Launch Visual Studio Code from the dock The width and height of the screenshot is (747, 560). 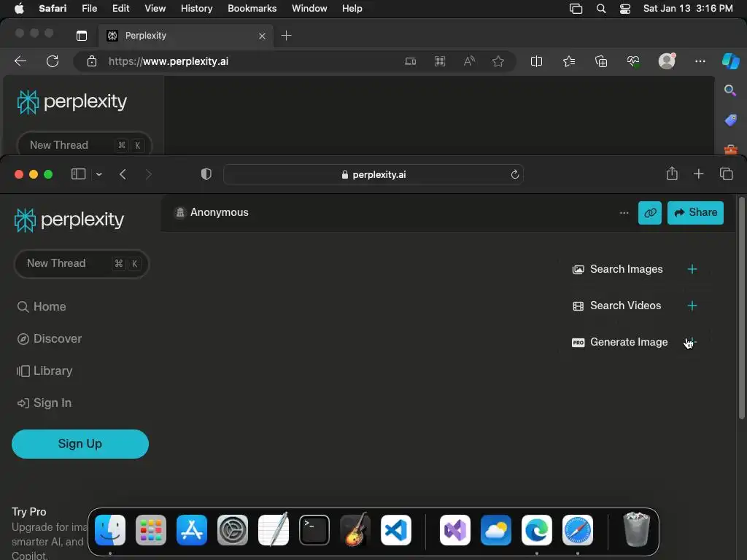(396, 530)
